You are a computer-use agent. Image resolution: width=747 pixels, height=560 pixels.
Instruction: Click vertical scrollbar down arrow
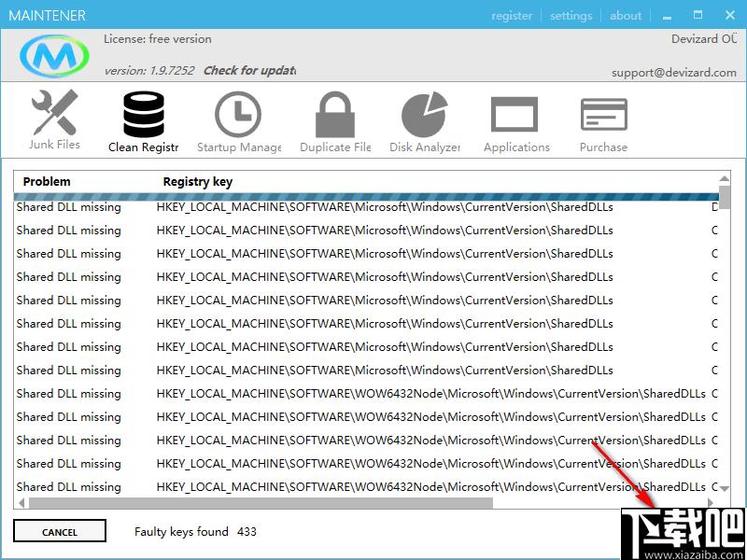click(725, 488)
